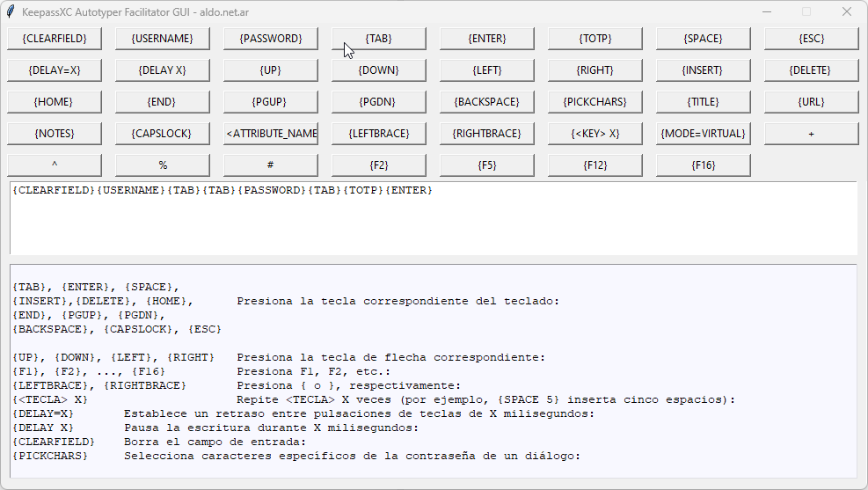Screen dimensions: 868x490
Task: Insert the {RIGHT} arrow key
Action: [x=595, y=70]
